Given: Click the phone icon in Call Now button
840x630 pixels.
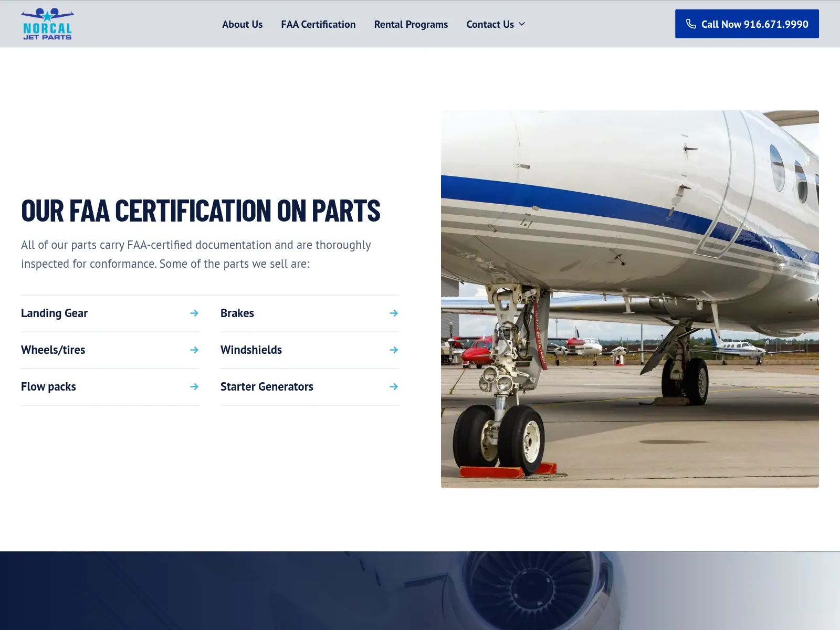Looking at the screenshot, I should click(691, 24).
